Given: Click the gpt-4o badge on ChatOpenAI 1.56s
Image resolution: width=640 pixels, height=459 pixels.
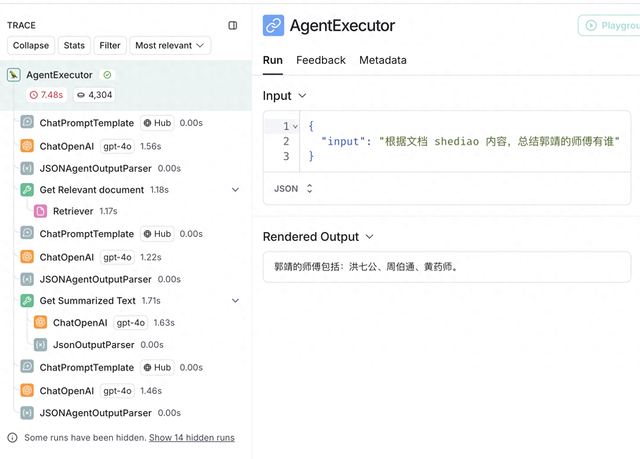Looking at the screenshot, I should coord(117,146).
